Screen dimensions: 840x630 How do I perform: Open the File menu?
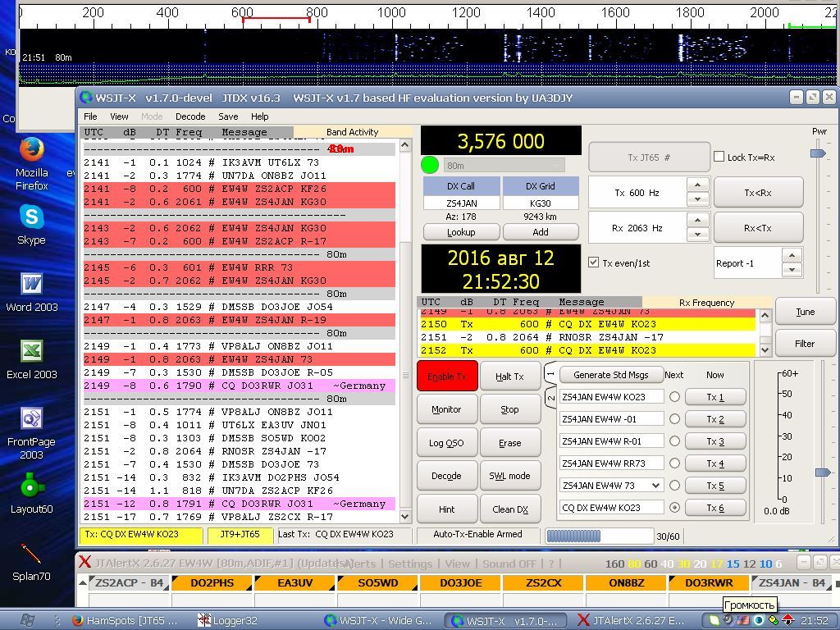point(90,116)
